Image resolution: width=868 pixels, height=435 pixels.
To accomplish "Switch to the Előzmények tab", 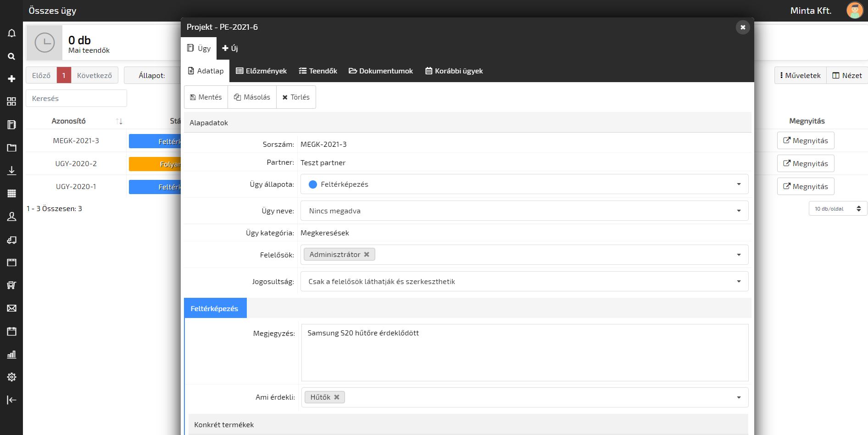I will [x=261, y=71].
